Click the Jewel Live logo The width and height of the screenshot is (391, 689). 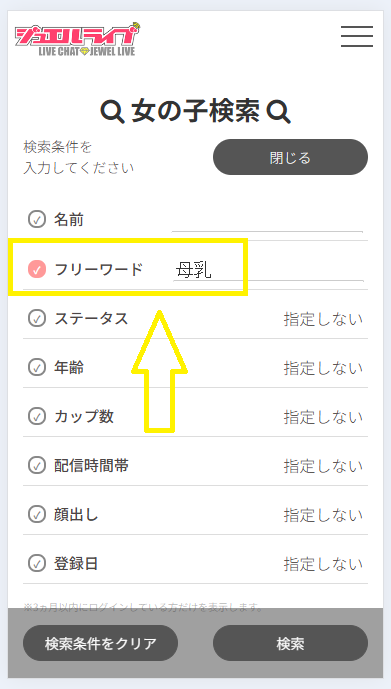pos(78,40)
